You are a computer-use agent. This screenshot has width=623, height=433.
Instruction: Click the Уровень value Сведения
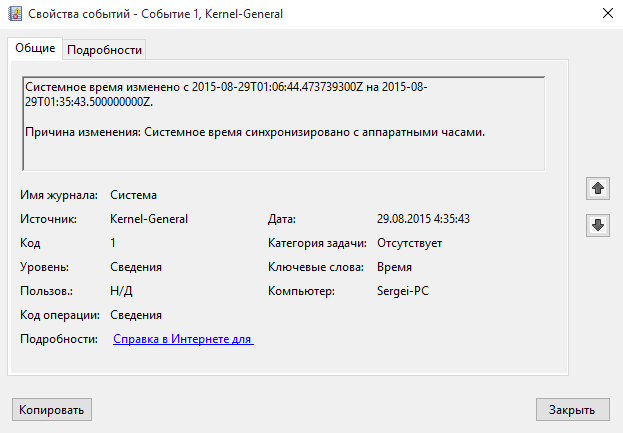tap(136, 267)
